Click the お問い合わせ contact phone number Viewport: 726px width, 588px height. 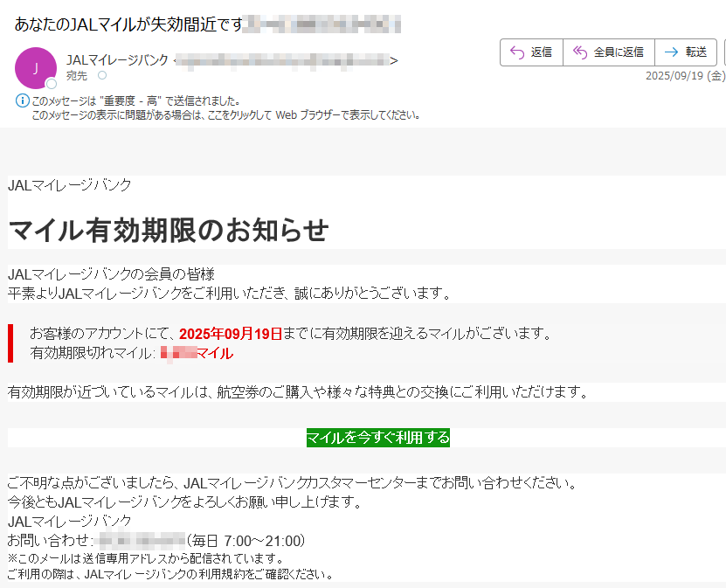(141, 539)
